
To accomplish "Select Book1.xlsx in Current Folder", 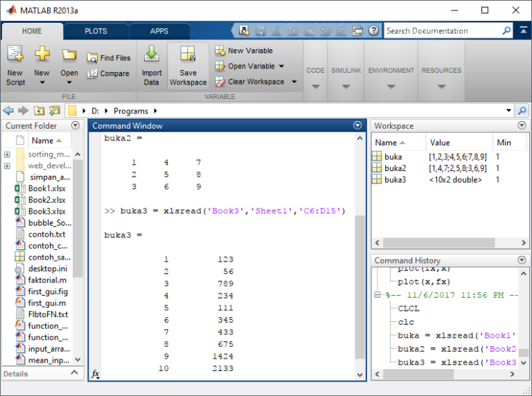I will pyautogui.click(x=47, y=188).
